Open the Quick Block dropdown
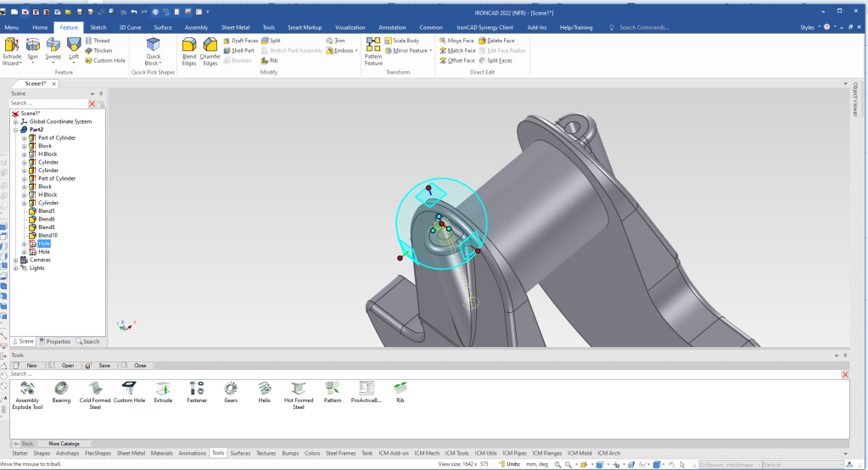 point(160,64)
